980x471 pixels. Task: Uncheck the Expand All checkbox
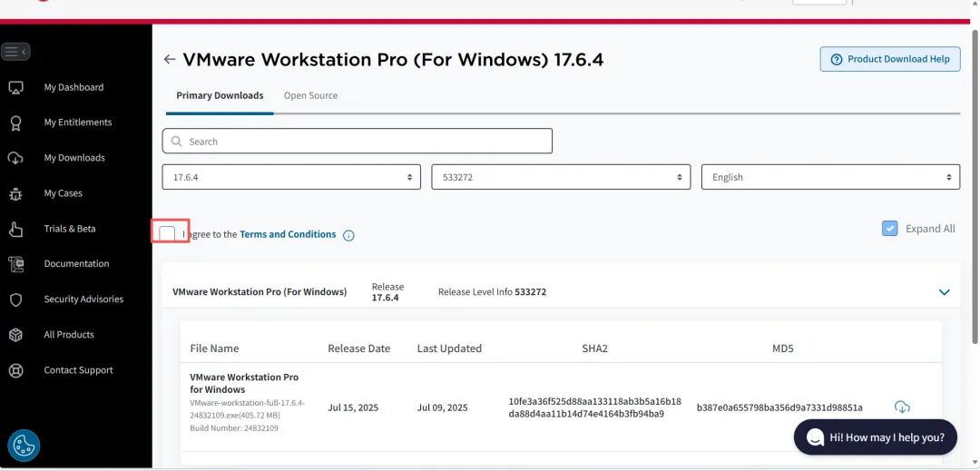890,229
